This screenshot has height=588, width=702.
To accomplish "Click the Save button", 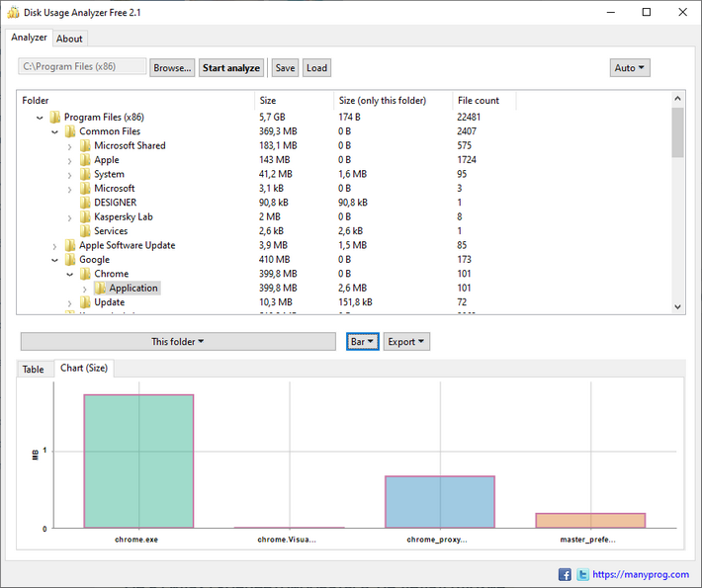I will (x=285, y=68).
